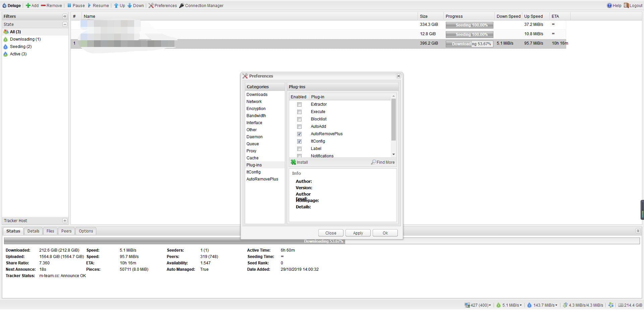Click the plug-in list vertical scrollbar
The image size is (644, 310).
click(393, 119)
